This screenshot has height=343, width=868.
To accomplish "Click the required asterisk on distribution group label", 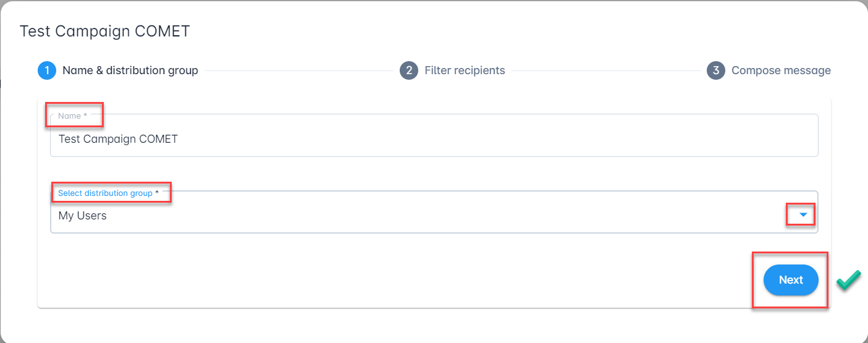I will pos(157,193).
